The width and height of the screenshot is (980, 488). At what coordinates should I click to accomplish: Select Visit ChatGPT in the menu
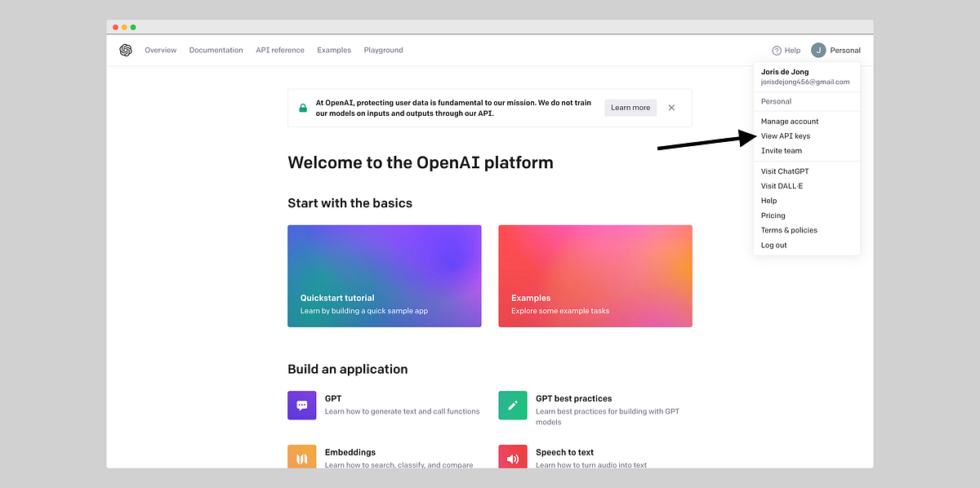[x=785, y=171]
